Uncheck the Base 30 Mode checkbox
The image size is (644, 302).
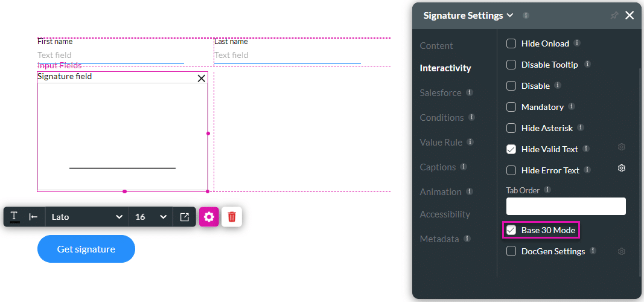coord(511,231)
